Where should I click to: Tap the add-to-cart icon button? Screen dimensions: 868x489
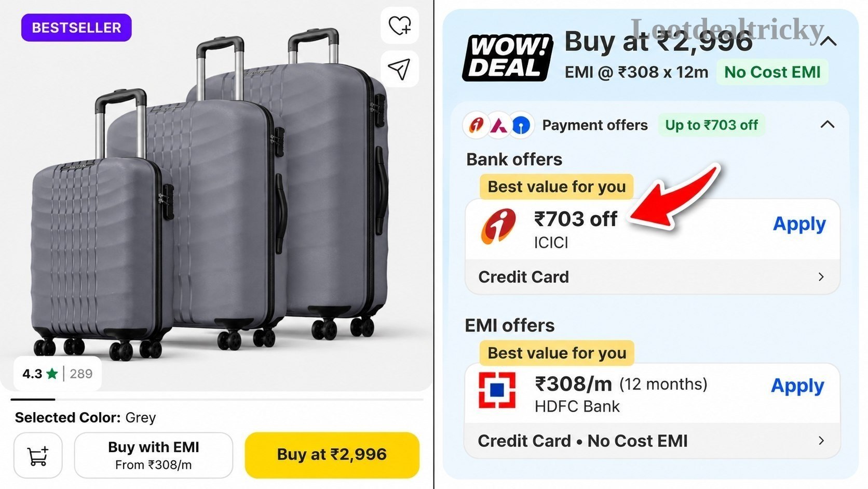pos(38,456)
